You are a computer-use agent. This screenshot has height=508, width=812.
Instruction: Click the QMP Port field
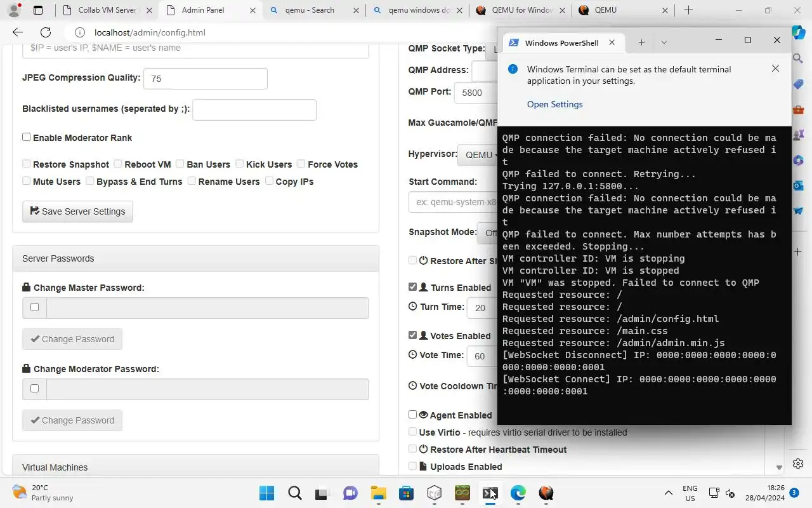[x=476, y=92]
